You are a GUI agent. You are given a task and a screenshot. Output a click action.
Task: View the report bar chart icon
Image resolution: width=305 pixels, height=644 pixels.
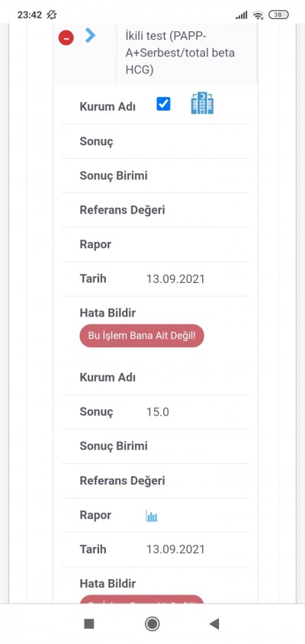152,516
